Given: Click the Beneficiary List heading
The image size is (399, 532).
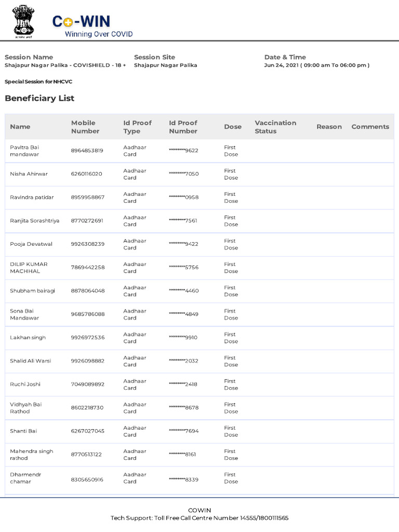Looking at the screenshot, I should coord(39,98).
